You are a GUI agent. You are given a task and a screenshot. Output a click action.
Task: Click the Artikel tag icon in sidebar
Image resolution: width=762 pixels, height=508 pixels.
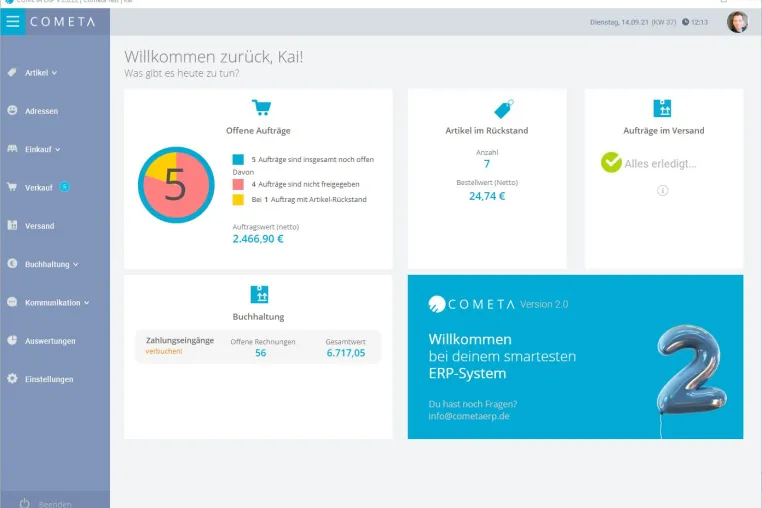[x=12, y=72]
